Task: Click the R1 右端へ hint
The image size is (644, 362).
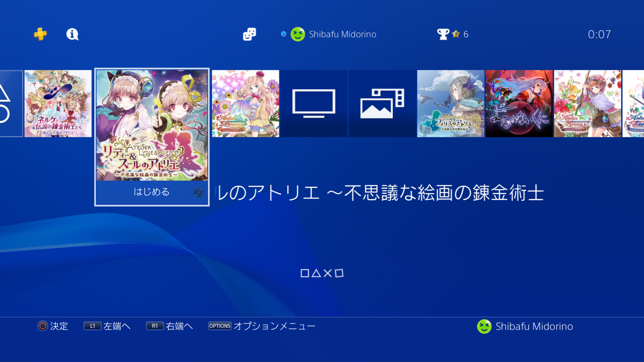Action: (170, 326)
